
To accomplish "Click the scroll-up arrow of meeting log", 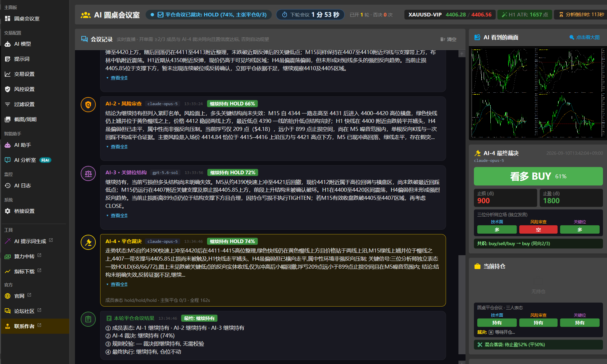I will tap(462, 54).
